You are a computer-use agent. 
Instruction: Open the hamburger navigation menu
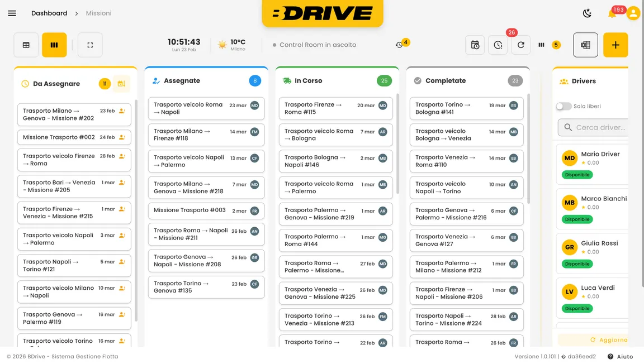[12, 13]
